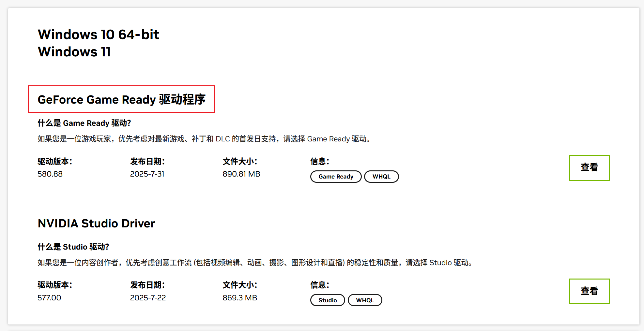Click the 驱动版本 label above 580.88

pos(55,162)
